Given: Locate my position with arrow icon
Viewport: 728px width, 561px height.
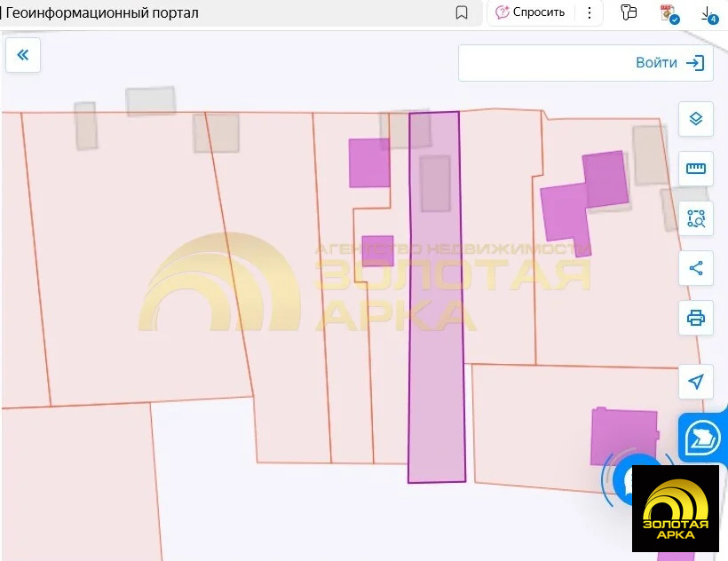Looking at the screenshot, I should [695, 382].
